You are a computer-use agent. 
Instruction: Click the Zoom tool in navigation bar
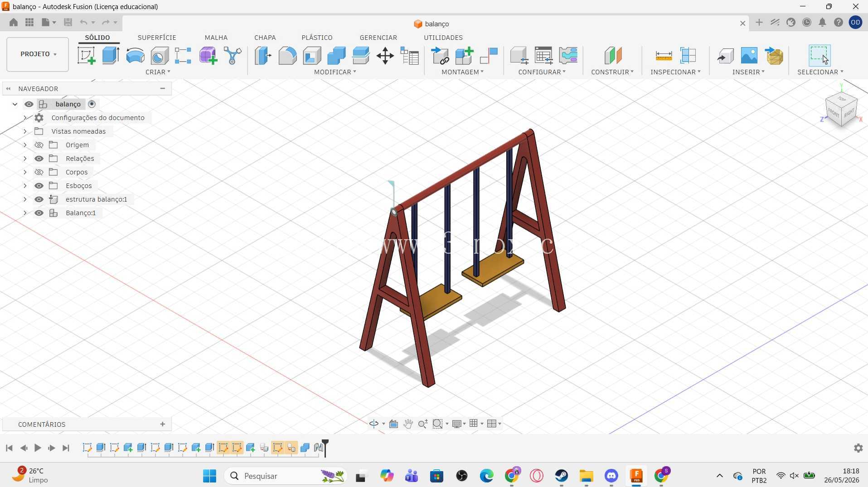(x=422, y=424)
